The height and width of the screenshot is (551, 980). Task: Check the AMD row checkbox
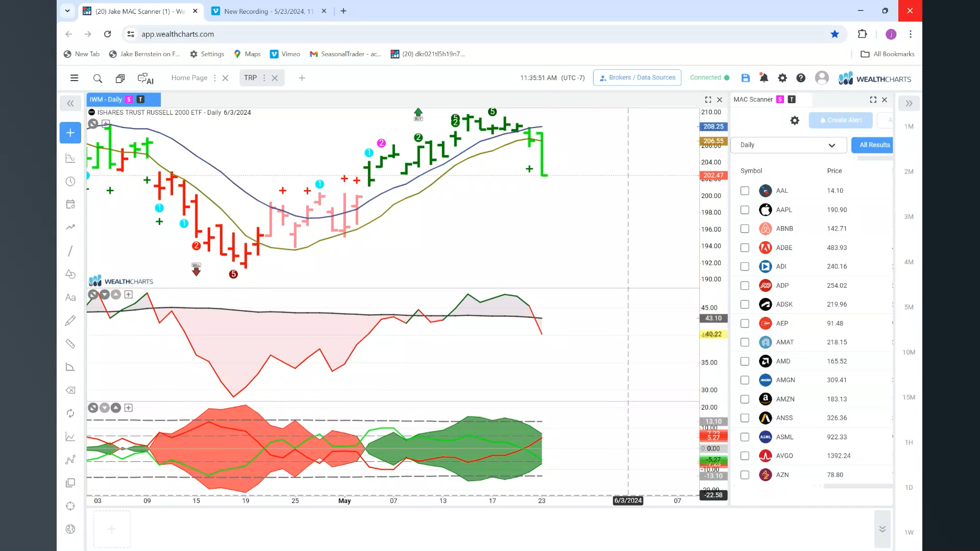[745, 361]
